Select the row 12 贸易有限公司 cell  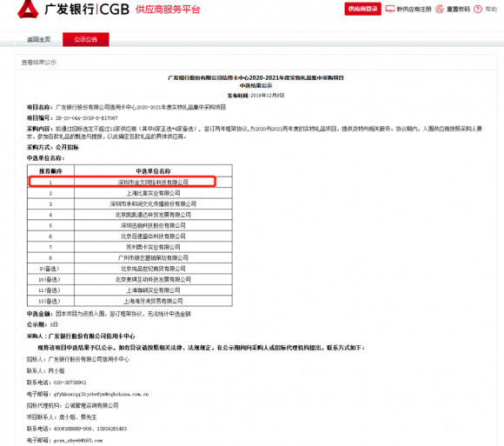(153, 301)
